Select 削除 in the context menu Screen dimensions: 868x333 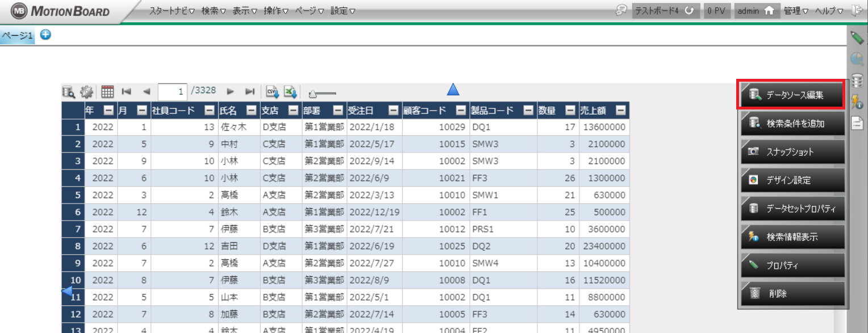click(x=792, y=293)
